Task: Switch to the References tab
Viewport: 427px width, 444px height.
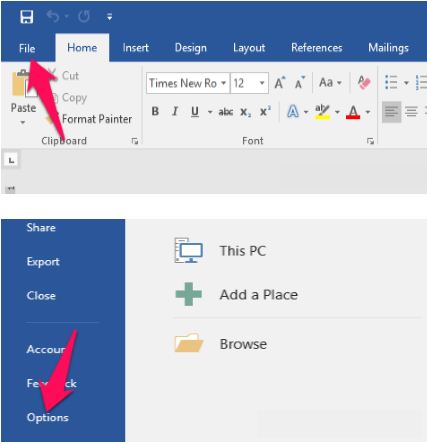Action: tap(317, 48)
